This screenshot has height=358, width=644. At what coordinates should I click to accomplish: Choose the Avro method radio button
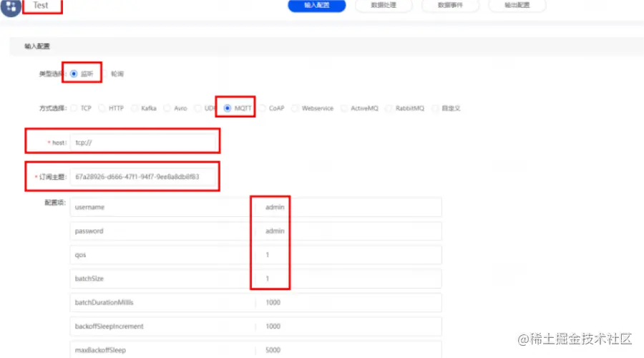click(x=167, y=108)
